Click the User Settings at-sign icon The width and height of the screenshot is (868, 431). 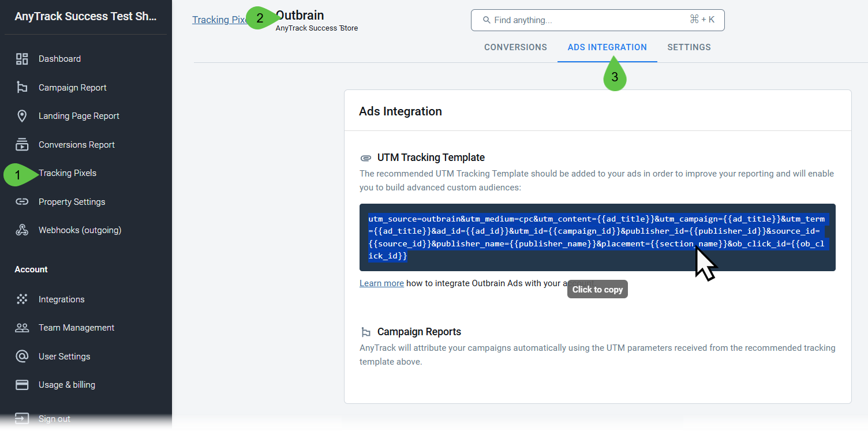22,357
